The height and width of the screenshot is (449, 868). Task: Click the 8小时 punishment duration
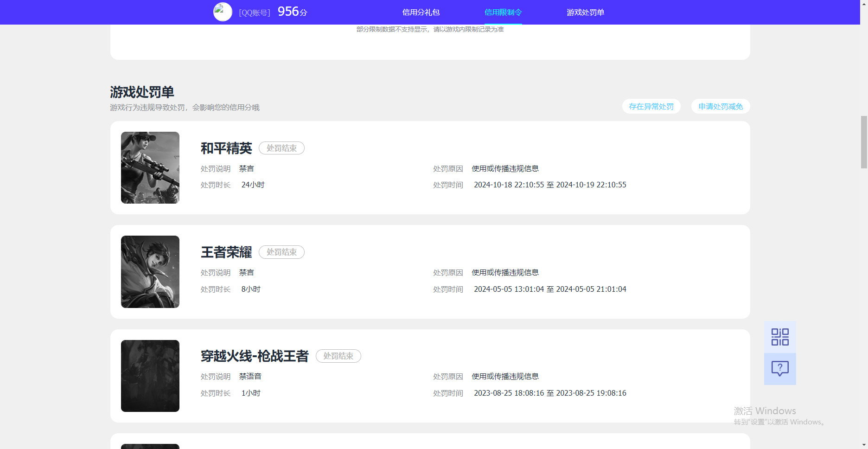click(251, 289)
